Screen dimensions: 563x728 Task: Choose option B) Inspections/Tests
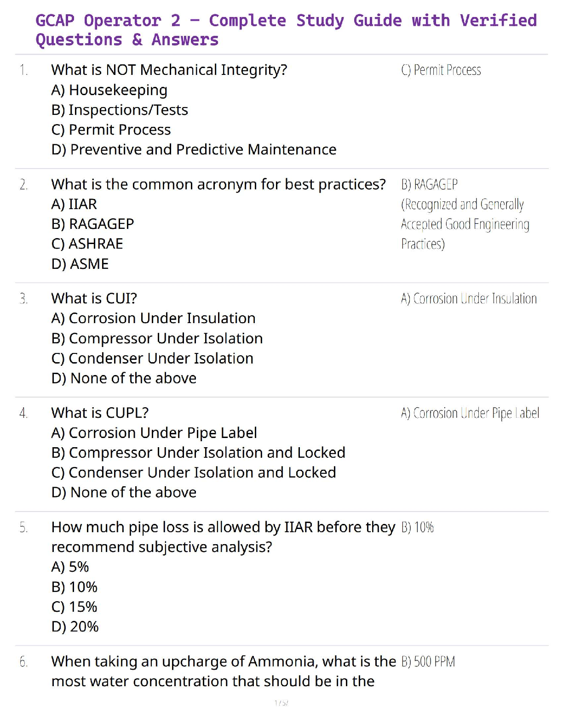point(120,110)
